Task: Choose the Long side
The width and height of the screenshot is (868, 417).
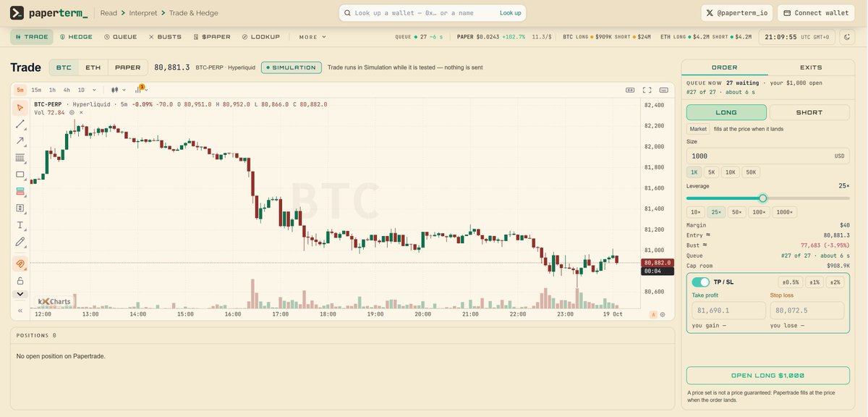Action: click(726, 112)
